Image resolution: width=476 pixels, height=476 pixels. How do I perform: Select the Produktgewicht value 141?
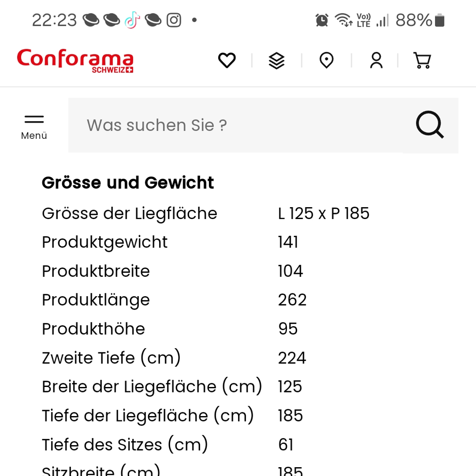click(288, 242)
